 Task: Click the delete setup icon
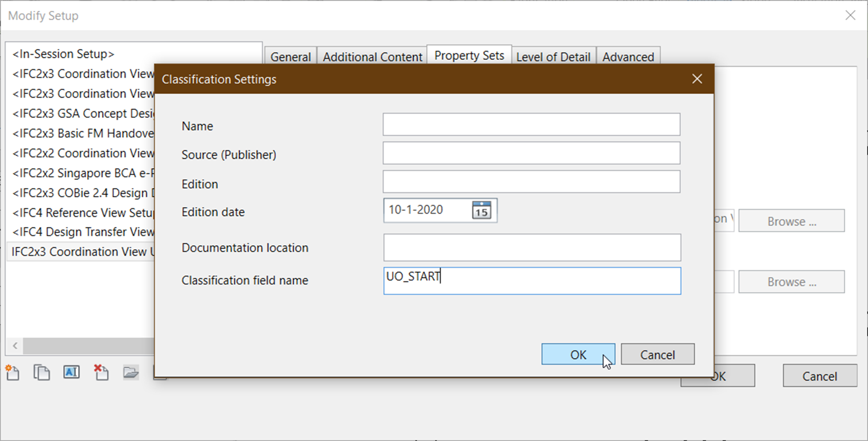(x=101, y=372)
